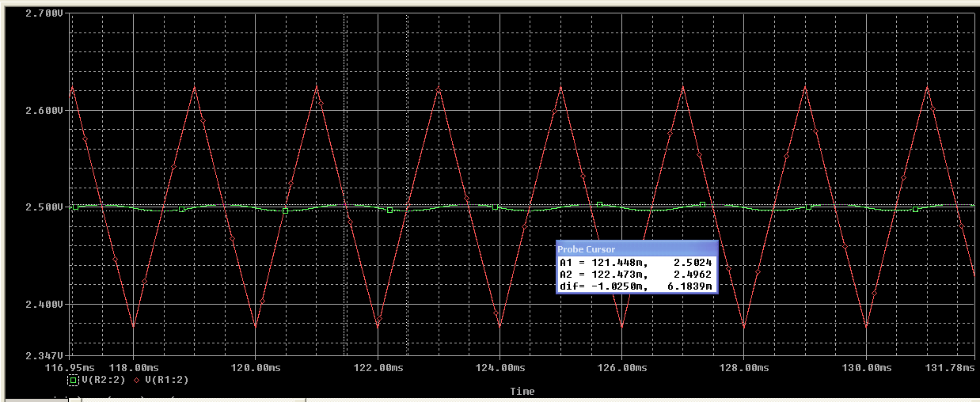
Task: Click the Probe Cursor window title bar
Action: coord(636,248)
